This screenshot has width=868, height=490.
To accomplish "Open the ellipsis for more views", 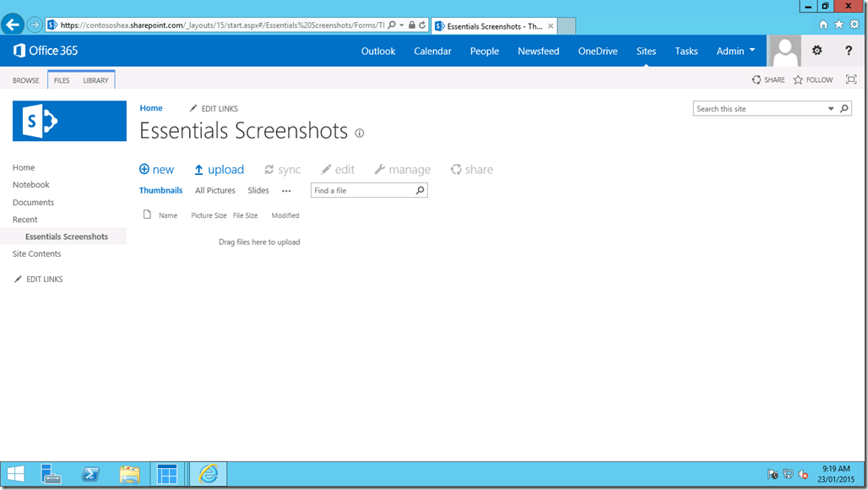I will pyautogui.click(x=285, y=191).
